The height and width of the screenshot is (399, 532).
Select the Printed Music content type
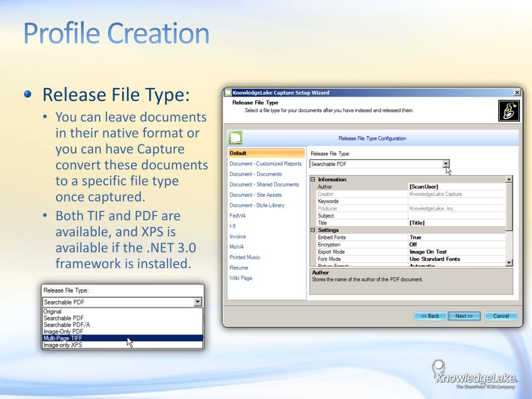[245, 257]
